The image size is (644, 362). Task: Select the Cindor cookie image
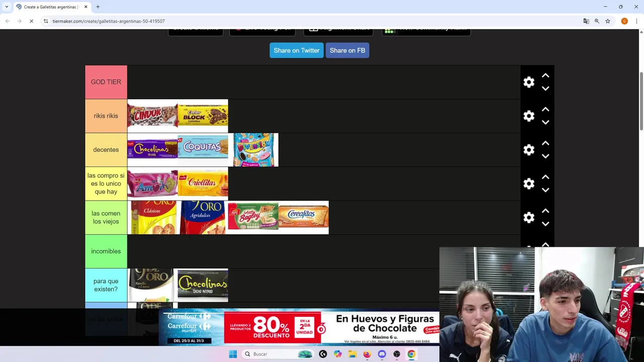[152, 116]
